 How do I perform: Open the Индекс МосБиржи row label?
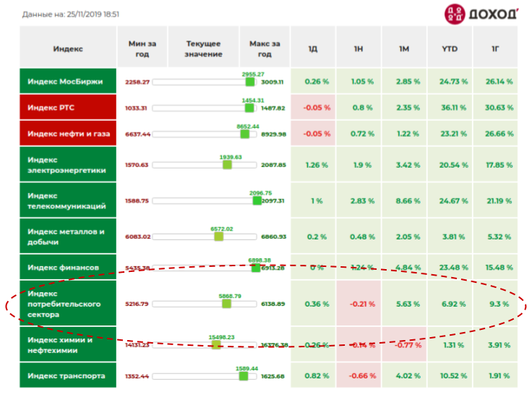coord(68,81)
